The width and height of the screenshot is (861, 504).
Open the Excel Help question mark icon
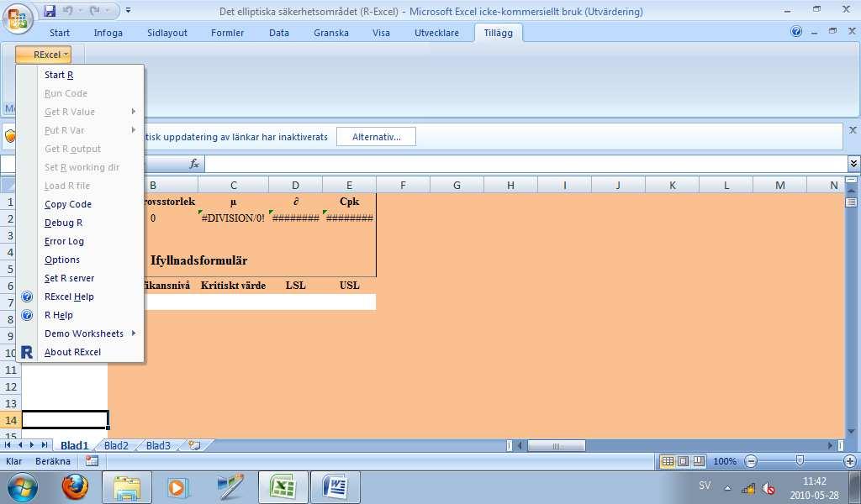[x=796, y=32]
